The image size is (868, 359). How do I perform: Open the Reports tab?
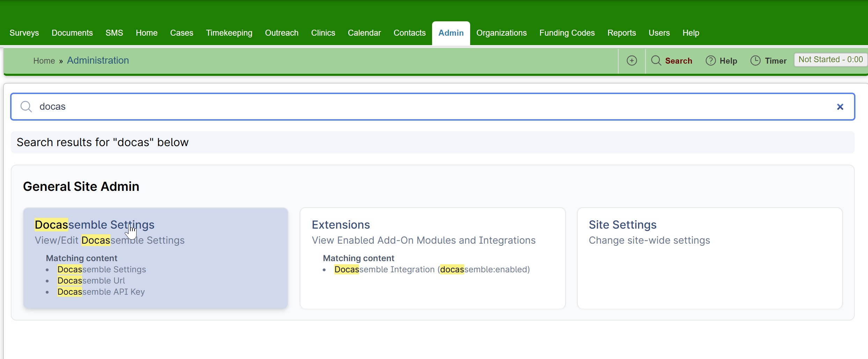point(622,33)
